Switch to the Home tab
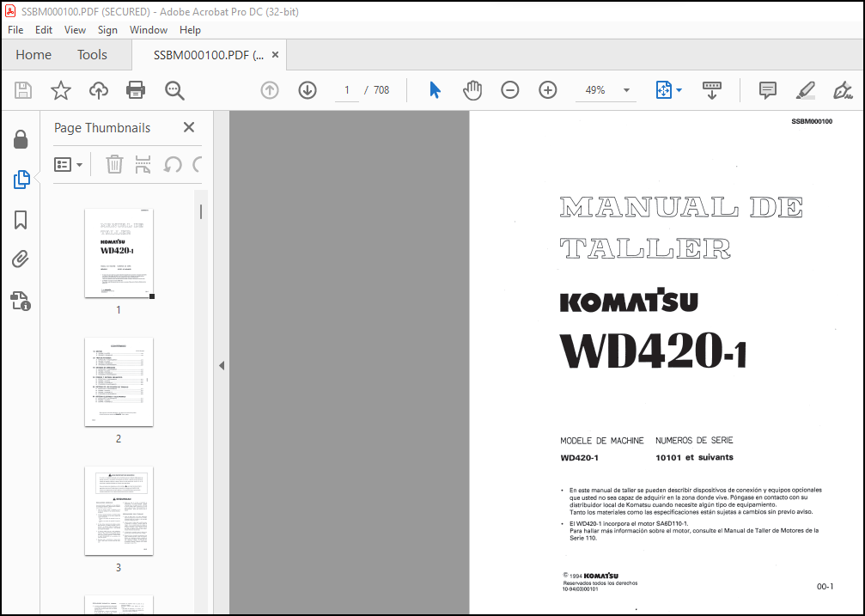Viewport: 865px width, 616px height. (x=34, y=55)
